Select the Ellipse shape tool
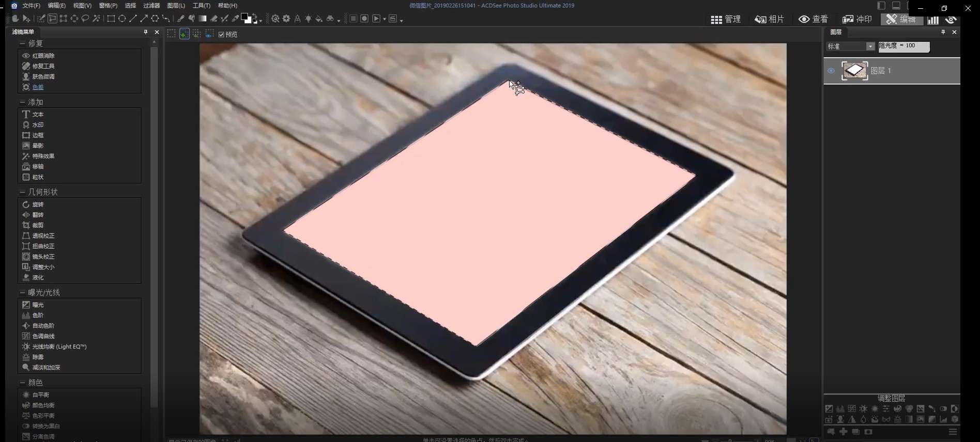The height and width of the screenshot is (442, 980). click(122, 19)
